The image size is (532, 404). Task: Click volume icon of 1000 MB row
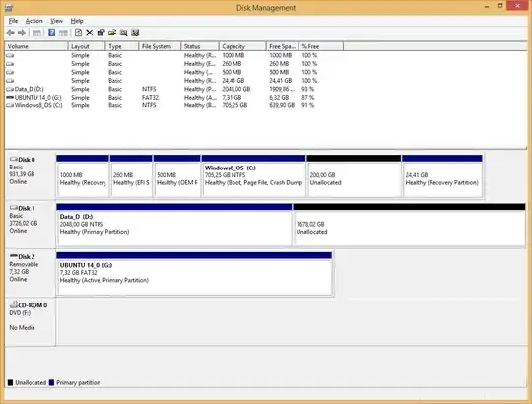pos(10,55)
